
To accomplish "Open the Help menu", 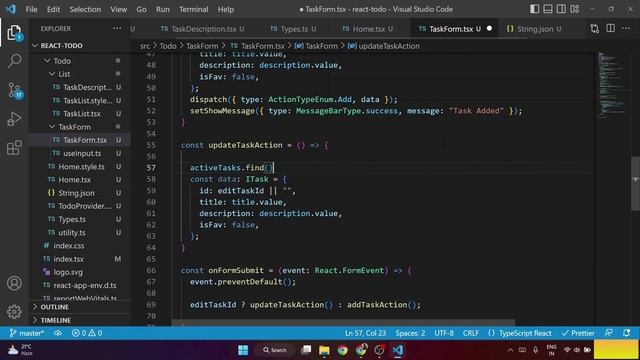I will click(x=226, y=9).
